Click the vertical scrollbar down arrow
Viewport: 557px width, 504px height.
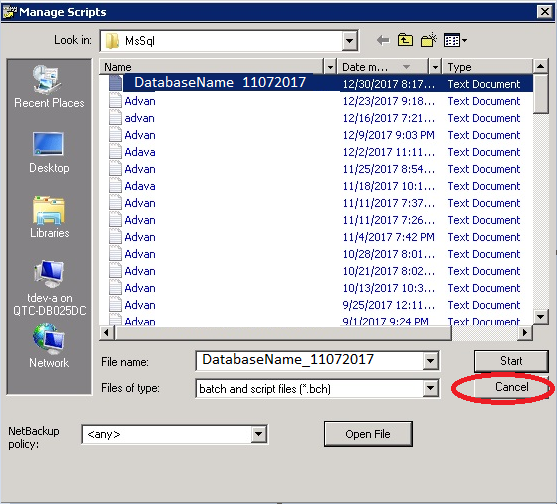[x=541, y=316]
